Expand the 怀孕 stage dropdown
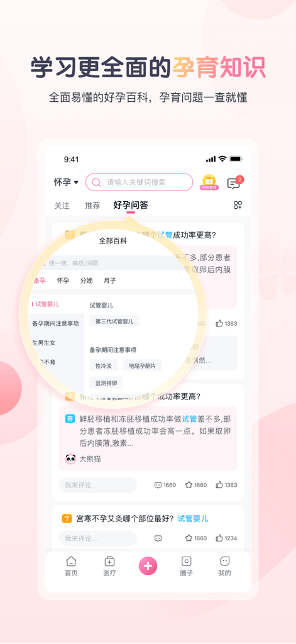Viewport: 296px width, 644px height. pos(66,182)
